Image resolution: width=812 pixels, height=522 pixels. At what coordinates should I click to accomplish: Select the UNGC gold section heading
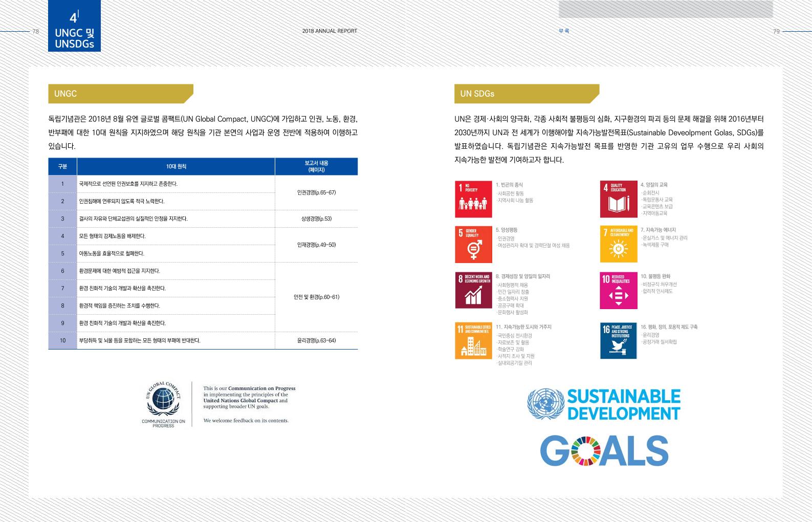click(x=121, y=94)
